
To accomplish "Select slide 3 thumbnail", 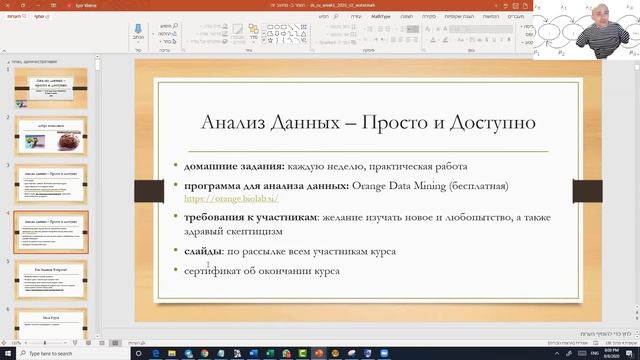I will coord(51,184).
